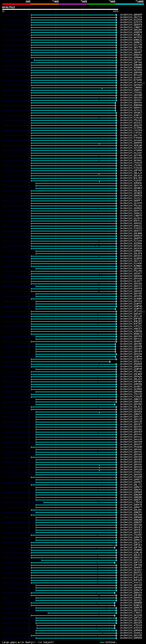Screen dimensions: 146x644
Task: Select the UniRef100_A2WV88 label
Action: (x=131, y=331)
